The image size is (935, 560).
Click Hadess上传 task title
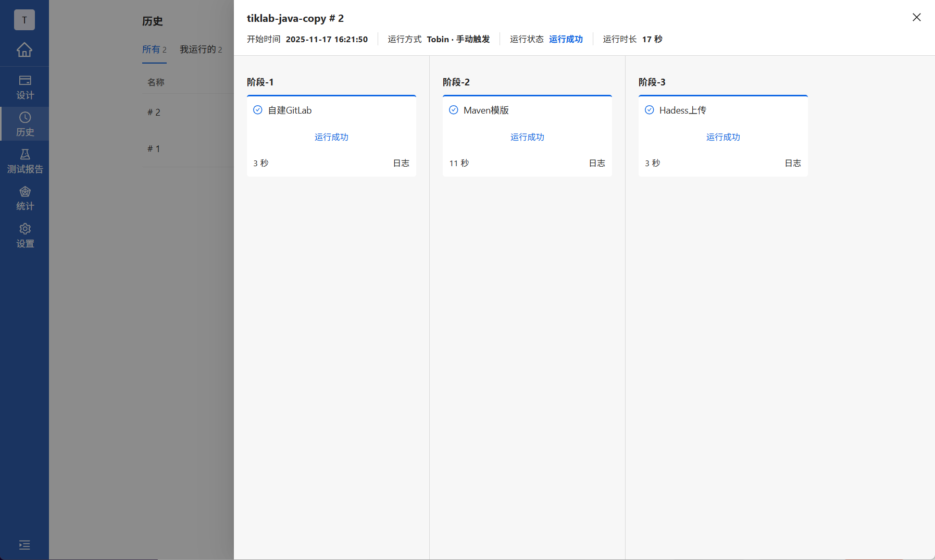point(683,110)
